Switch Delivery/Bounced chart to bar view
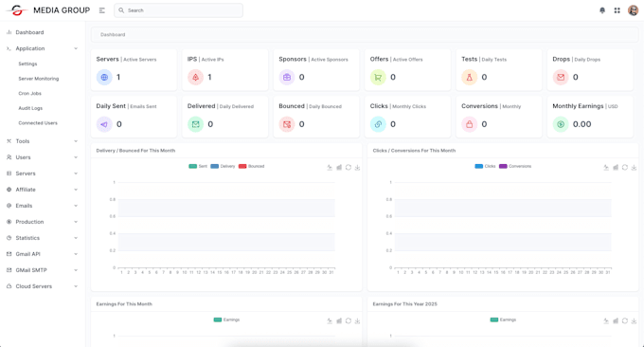644x347 pixels. pyautogui.click(x=339, y=167)
